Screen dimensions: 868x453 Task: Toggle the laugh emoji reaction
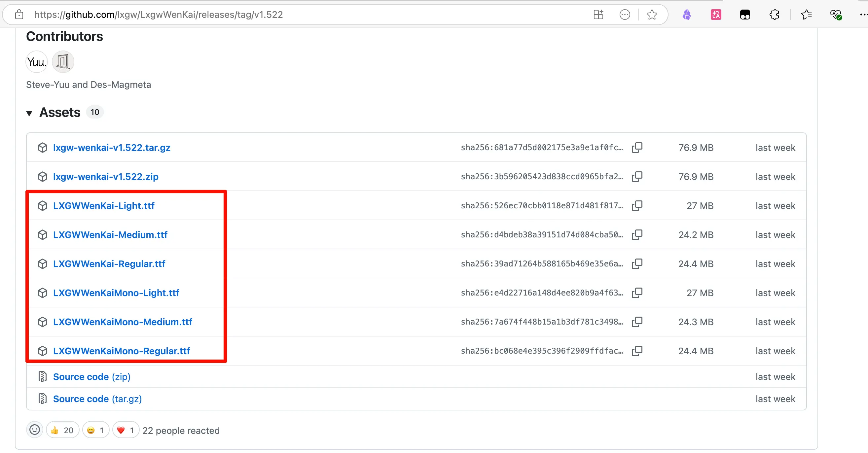(96, 430)
